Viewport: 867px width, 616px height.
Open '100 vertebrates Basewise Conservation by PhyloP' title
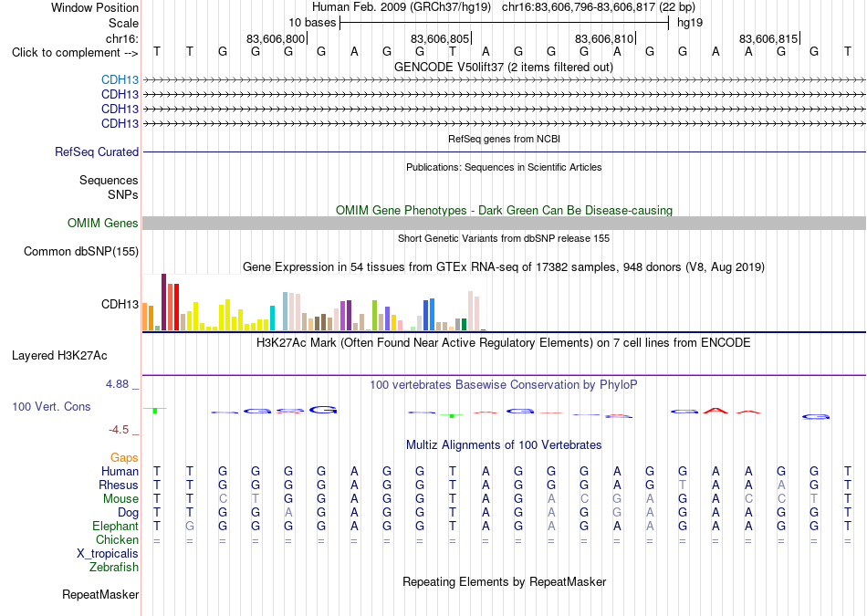coord(504,385)
